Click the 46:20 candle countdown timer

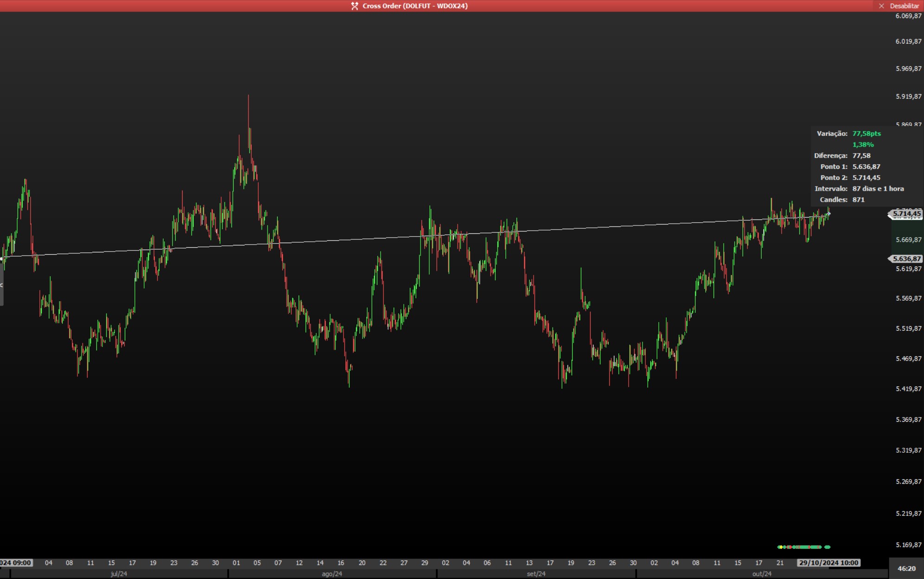click(x=906, y=568)
